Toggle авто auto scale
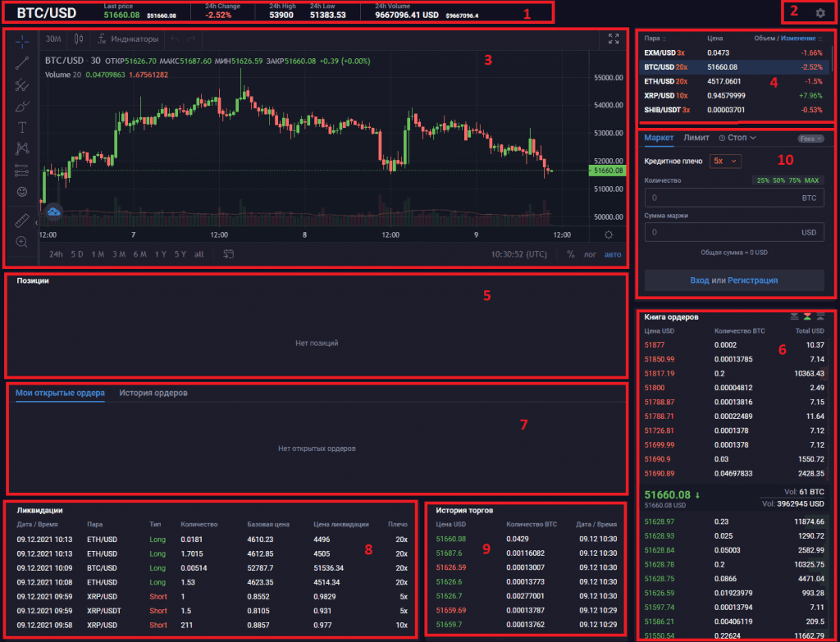 613,254
